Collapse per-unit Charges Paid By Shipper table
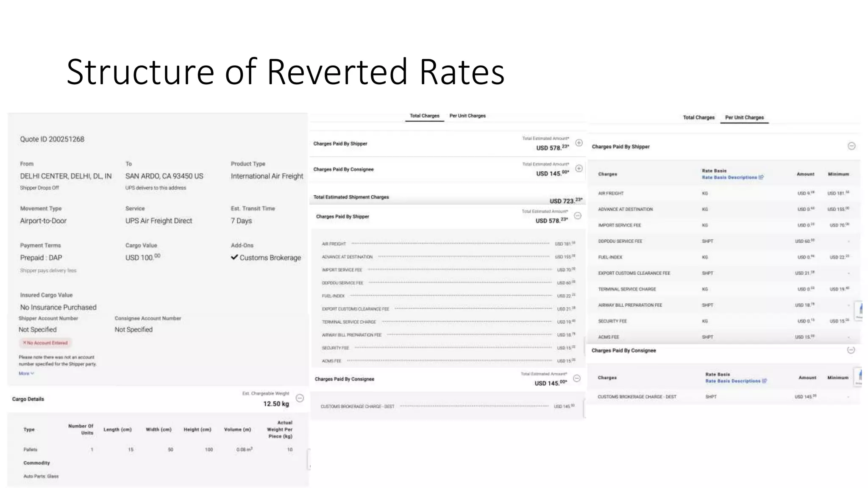Image resolution: width=868 pixels, height=488 pixels. (851, 146)
